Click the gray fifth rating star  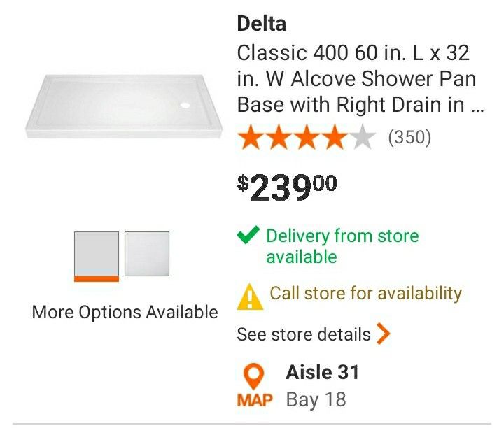362,138
